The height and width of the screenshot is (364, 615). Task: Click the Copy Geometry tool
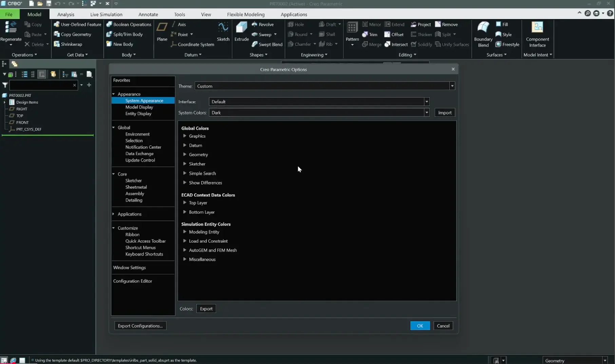(72, 34)
